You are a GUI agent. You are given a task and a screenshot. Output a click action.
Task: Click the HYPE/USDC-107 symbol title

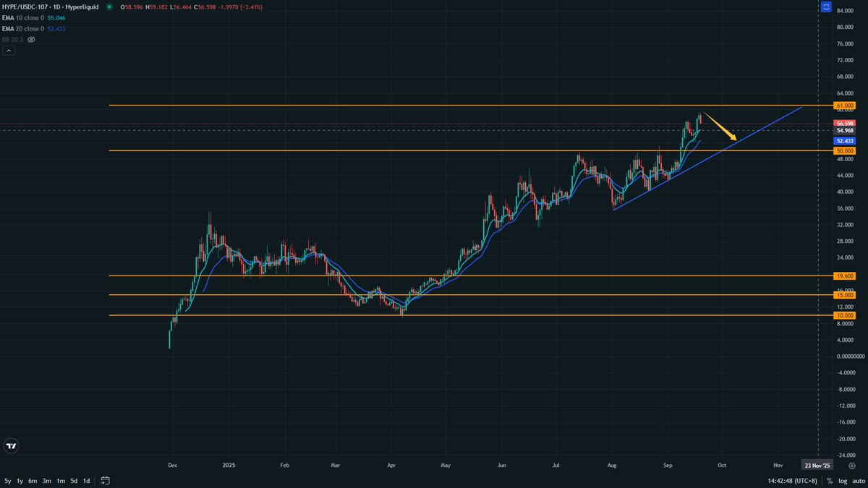pos(51,7)
